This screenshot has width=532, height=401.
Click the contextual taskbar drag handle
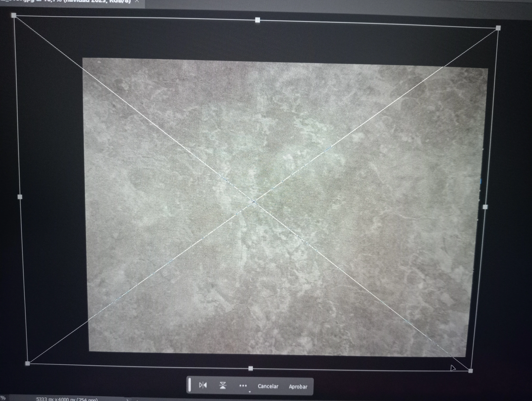190,385
